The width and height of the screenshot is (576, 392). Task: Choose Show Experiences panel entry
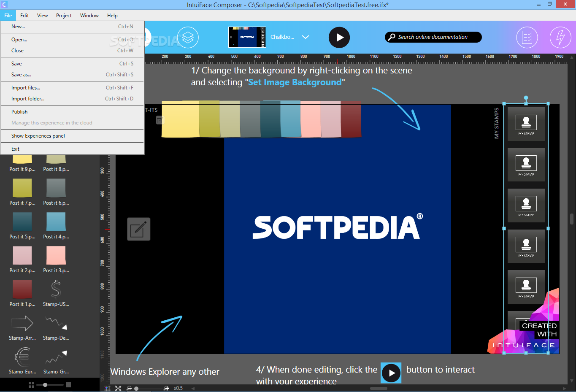tap(72, 136)
